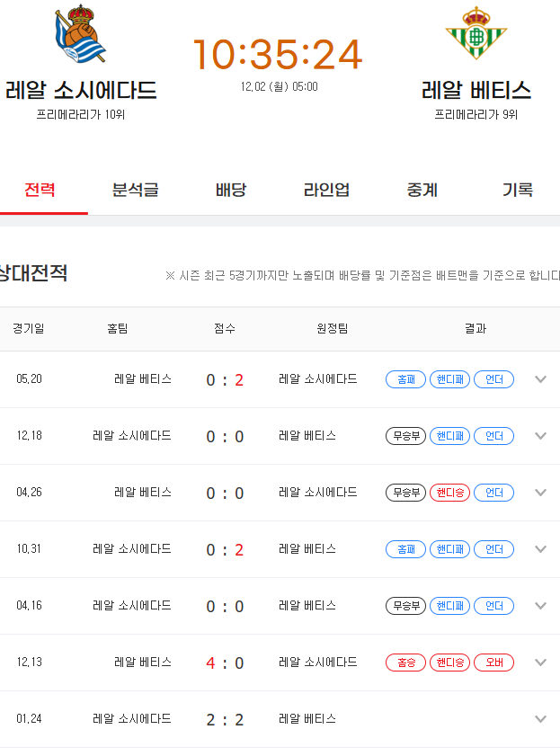The height and width of the screenshot is (756, 560).
Task: Click 언더 badge in 05.20 row
Action: (494, 379)
